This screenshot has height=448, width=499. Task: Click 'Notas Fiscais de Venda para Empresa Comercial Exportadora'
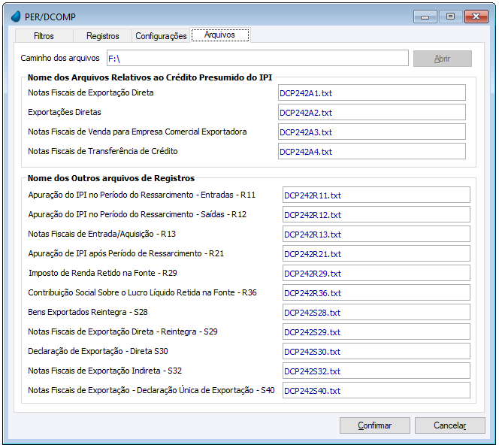138,132
